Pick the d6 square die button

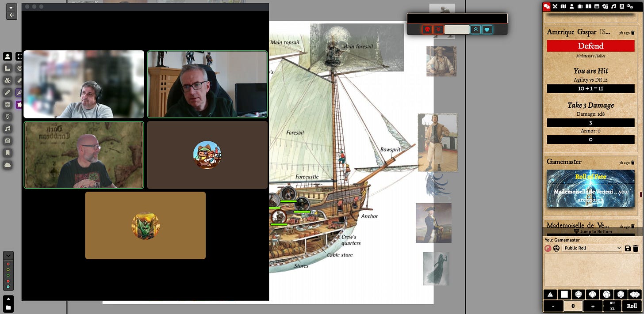[x=564, y=295]
